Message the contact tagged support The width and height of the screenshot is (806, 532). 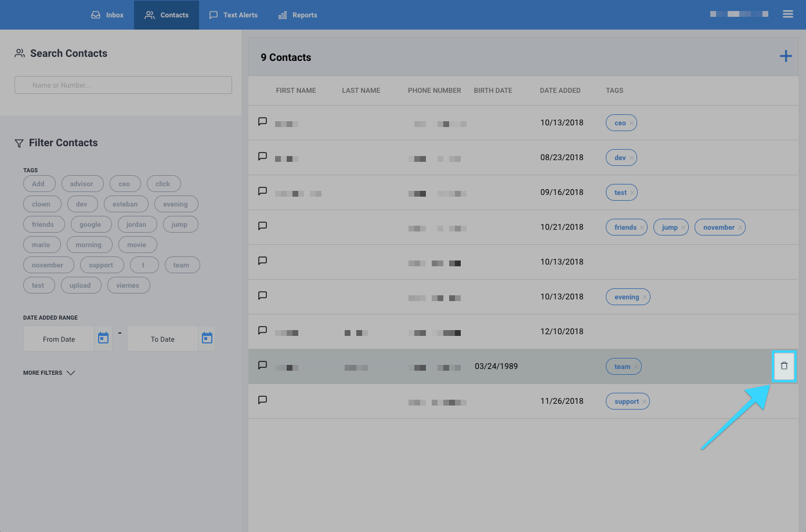(262, 400)
